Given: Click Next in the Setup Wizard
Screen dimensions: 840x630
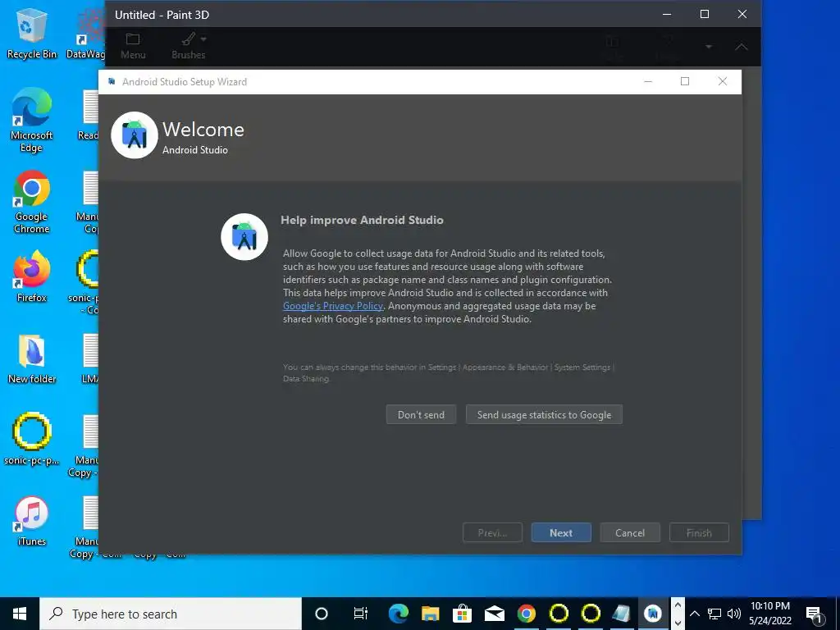Looking at the screenshot, I should point(561,532).
